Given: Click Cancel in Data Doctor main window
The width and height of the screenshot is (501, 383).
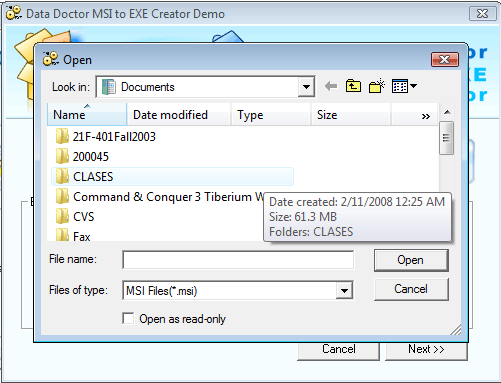Looking at the screenshot, I should [x=338, y=350].
